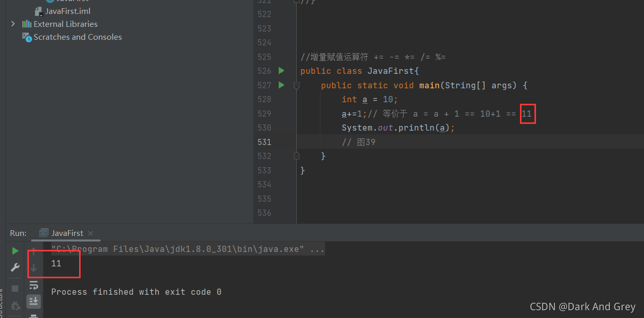This screenshot has width=644, height=318.
Task: Click the Stop process square icon
Action: pyautogui.click(x=15, y=288)
